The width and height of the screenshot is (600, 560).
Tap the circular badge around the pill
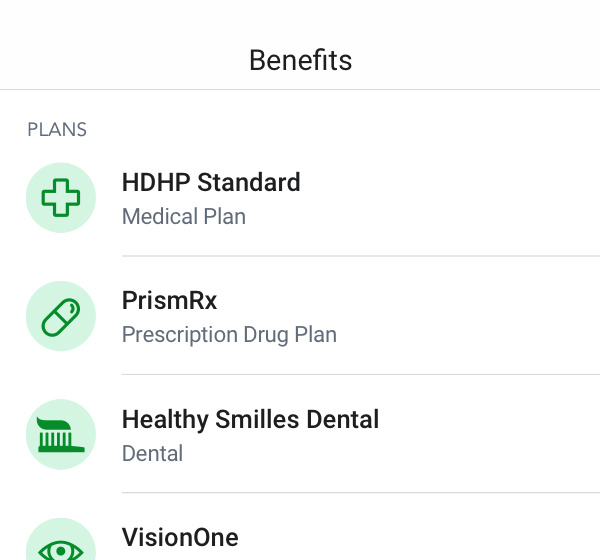click(61, 316)
